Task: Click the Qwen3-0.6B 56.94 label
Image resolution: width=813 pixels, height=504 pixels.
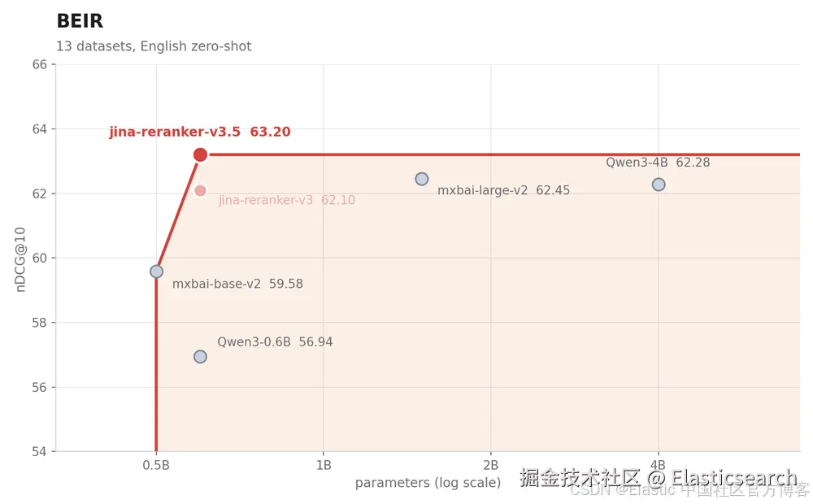Action: point(275,341)
